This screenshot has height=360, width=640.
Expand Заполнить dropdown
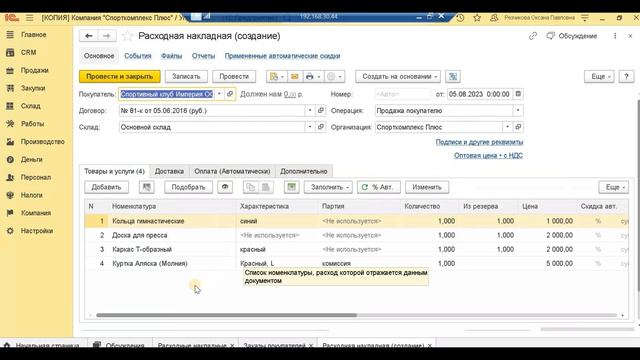pyautogui.click(x=328, y=187)
